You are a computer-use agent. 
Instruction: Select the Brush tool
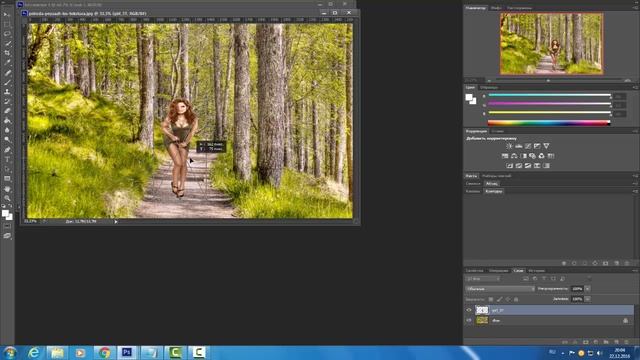(x=7, y=82)
